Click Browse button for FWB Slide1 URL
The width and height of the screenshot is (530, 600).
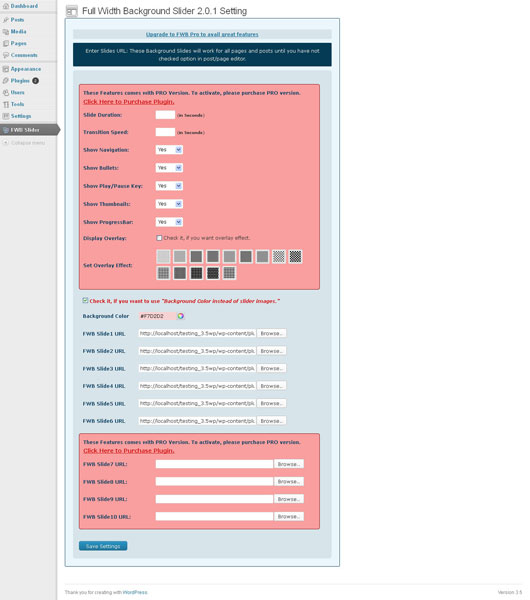(x=271, y=334)
